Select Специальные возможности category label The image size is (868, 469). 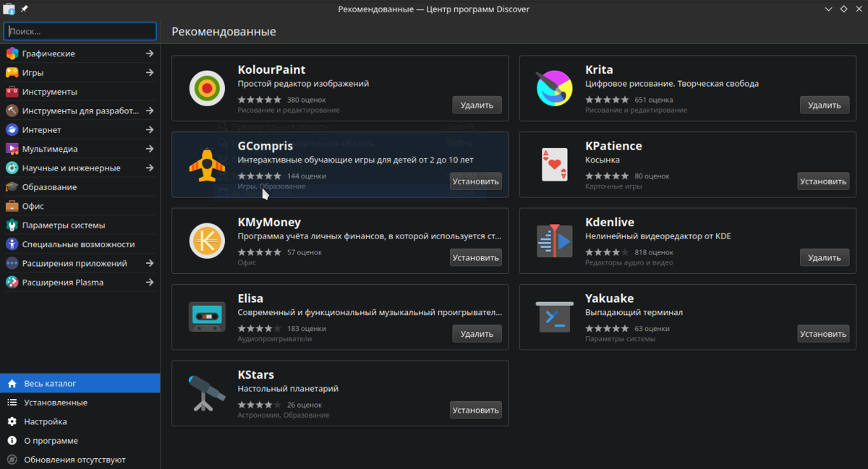click(79, 244)
